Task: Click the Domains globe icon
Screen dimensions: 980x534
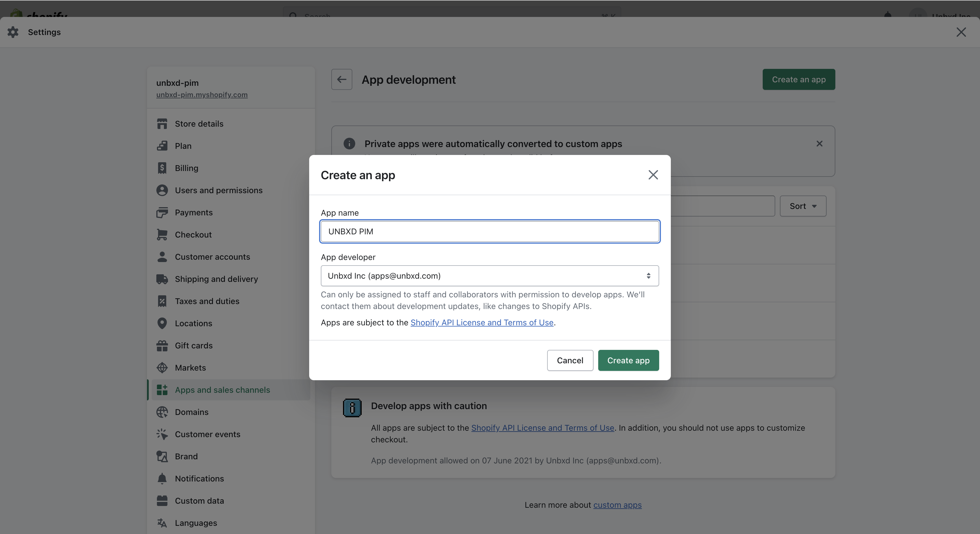Action: (162, 412)
